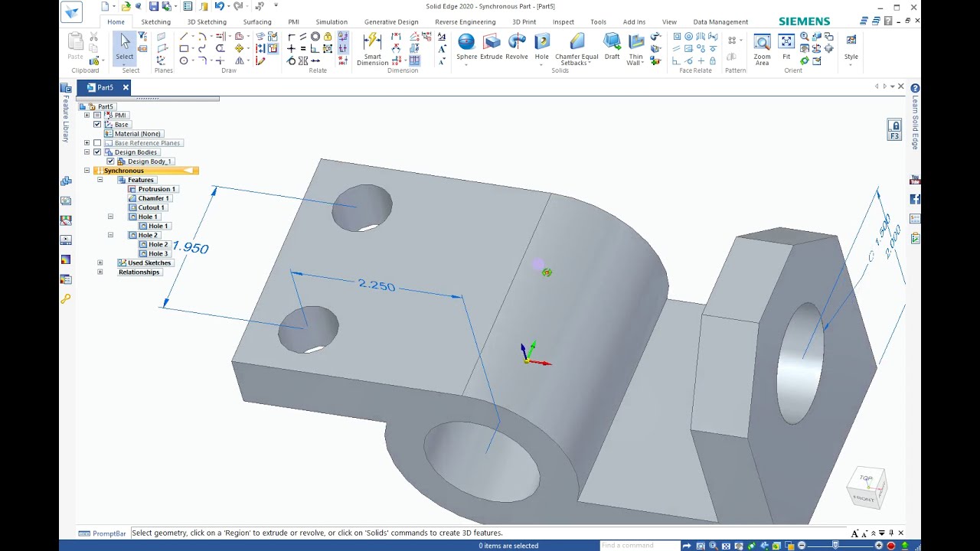Select Chamfer 1 feature

(149, 198)
